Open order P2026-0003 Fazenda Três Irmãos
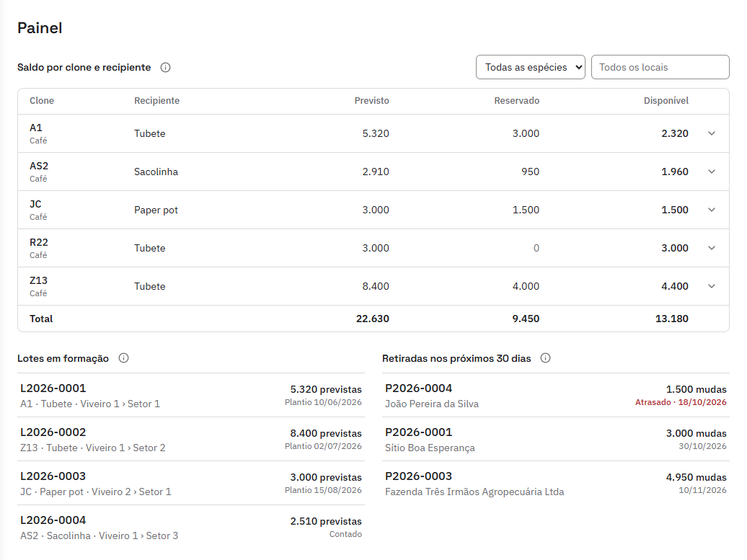747x560 pixels. tap(555, 483)
